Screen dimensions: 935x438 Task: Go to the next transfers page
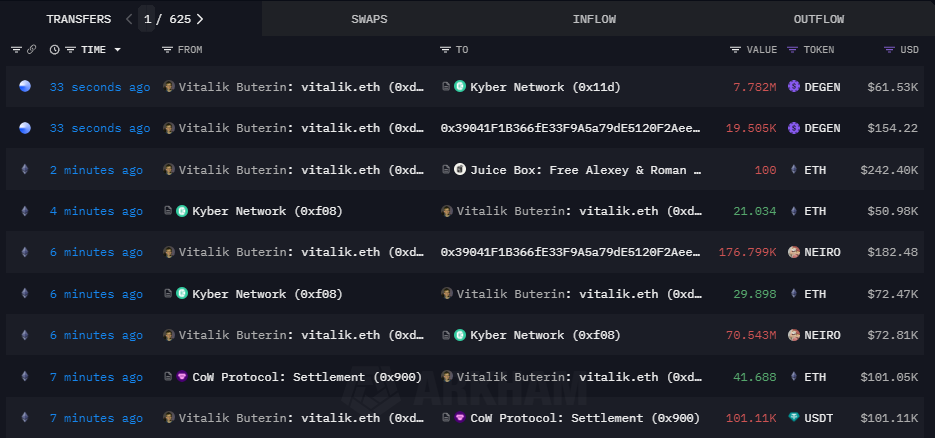(200, 19)
